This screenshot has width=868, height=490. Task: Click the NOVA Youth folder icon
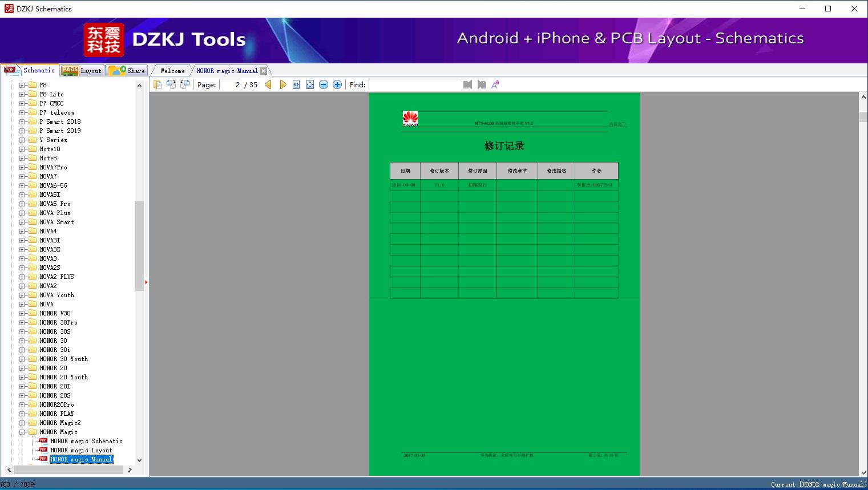33,295
